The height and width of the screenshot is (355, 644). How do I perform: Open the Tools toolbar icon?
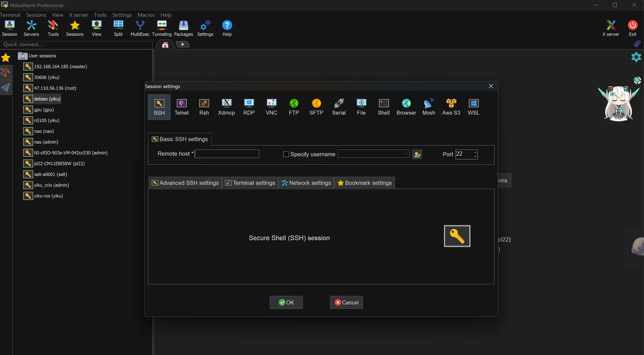tap(53, 28)
